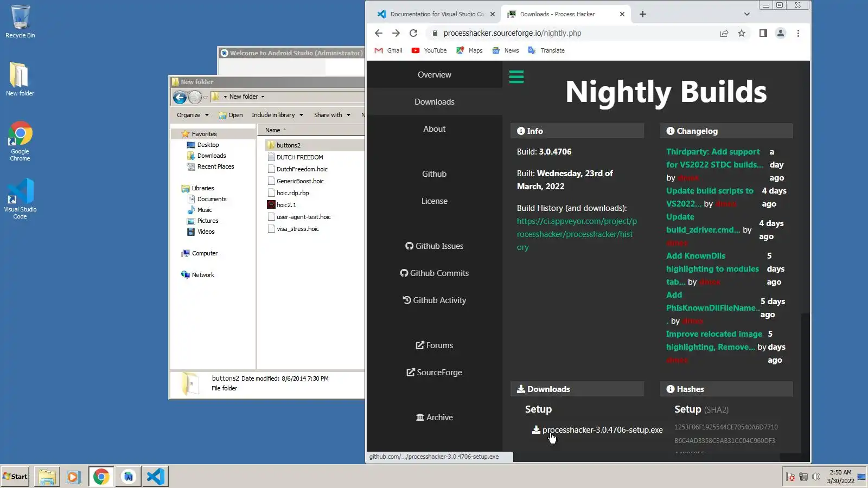Click the Windows Start button

pyautogui.click(x=15, y=477)
